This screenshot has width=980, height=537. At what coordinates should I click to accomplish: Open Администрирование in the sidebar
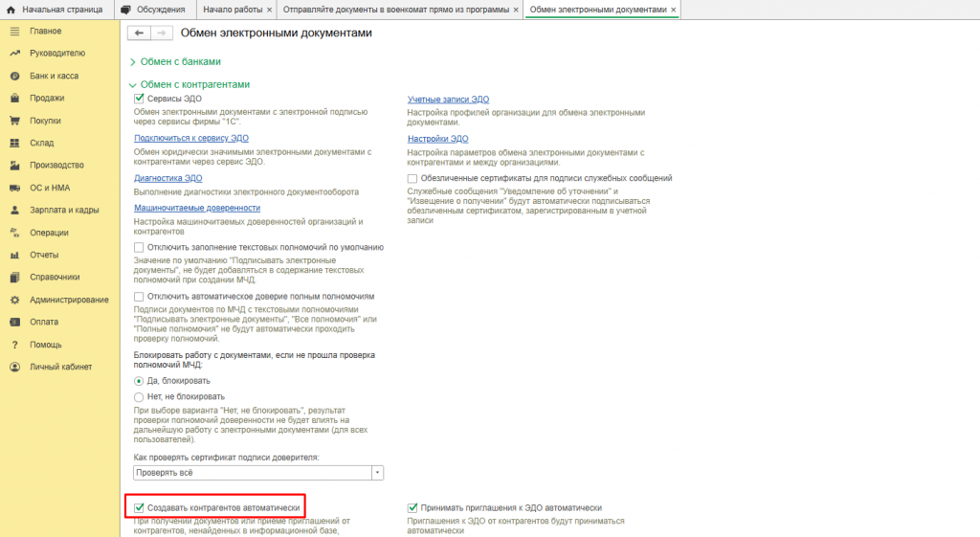(x=69, y=300)
